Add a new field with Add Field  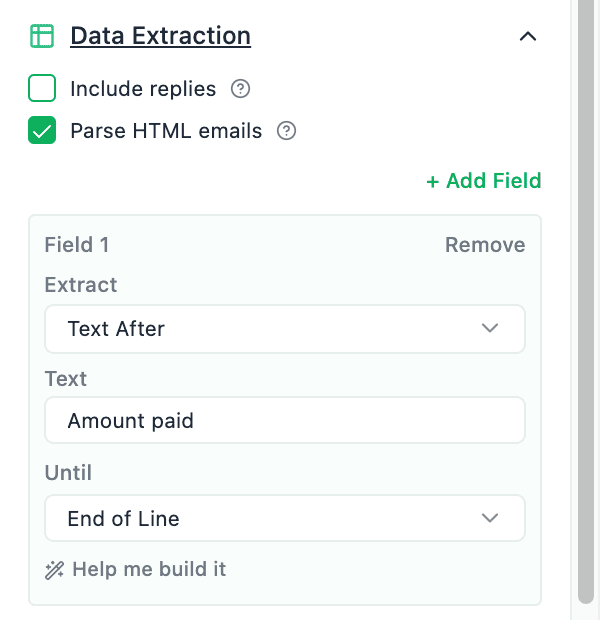pyautogui.click(x=484, y=181)
